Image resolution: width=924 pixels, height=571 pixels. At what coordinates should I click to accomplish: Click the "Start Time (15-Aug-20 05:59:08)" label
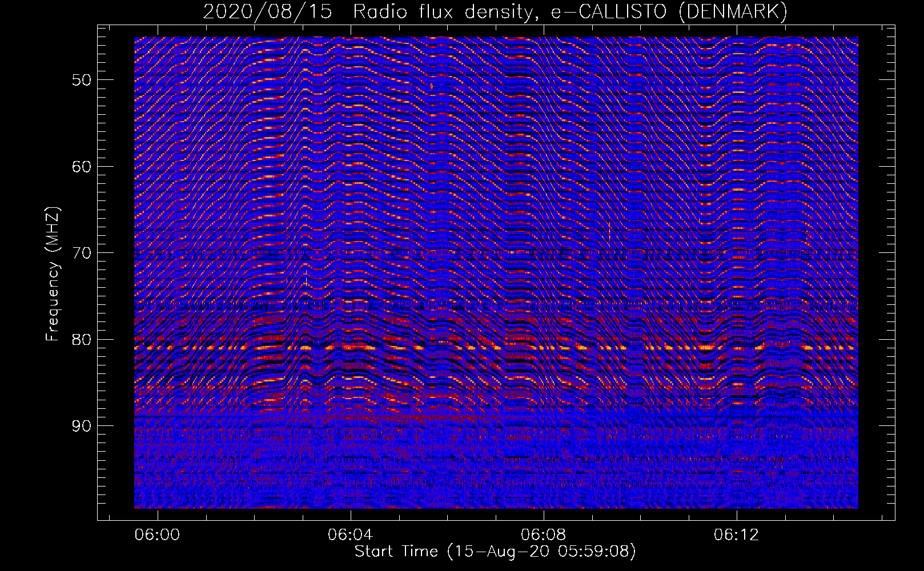[x=495, y=552]
